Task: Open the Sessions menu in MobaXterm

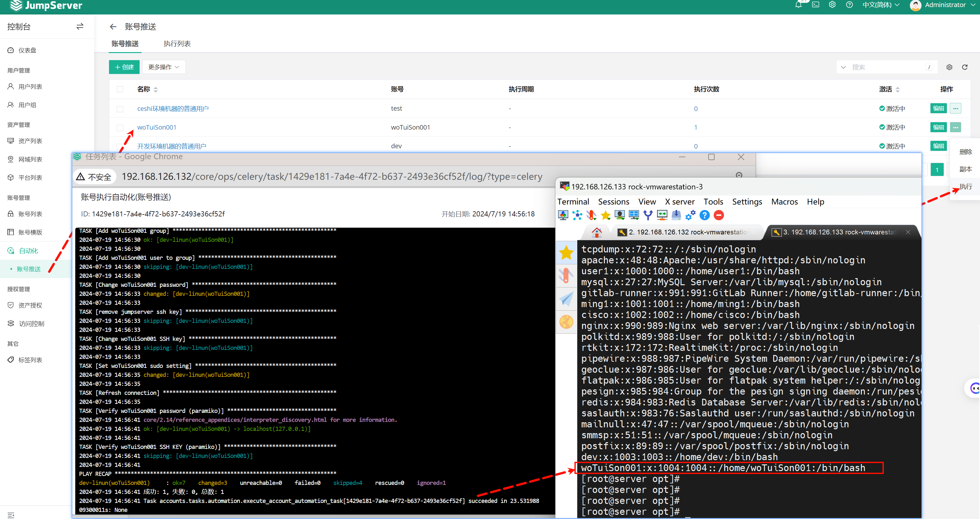Action: (x=613, y=202)
